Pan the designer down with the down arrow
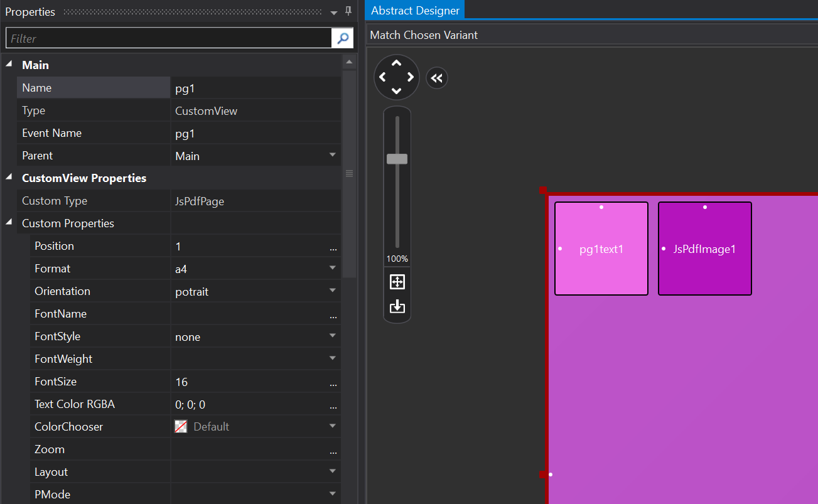Viewport: 818px width, 504px height. [396, 91]
